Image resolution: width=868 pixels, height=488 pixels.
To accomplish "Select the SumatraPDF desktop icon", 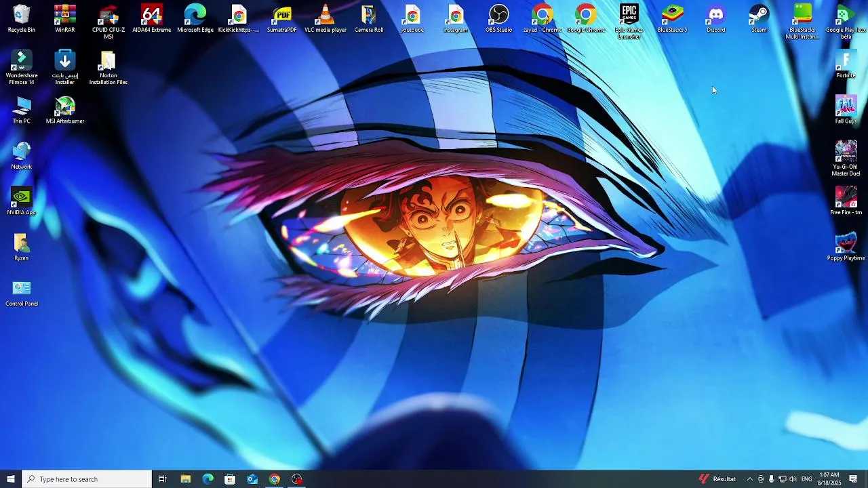I will 282,19.
